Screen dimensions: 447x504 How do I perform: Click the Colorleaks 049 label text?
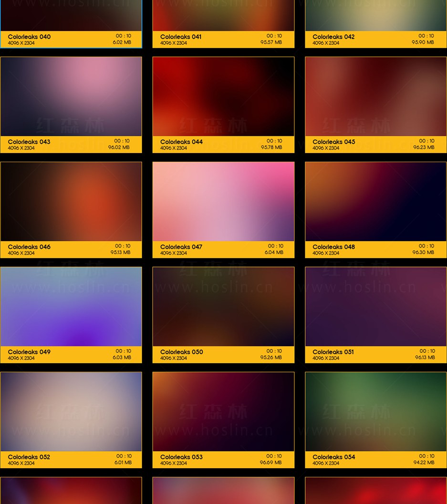pos(29,352)
